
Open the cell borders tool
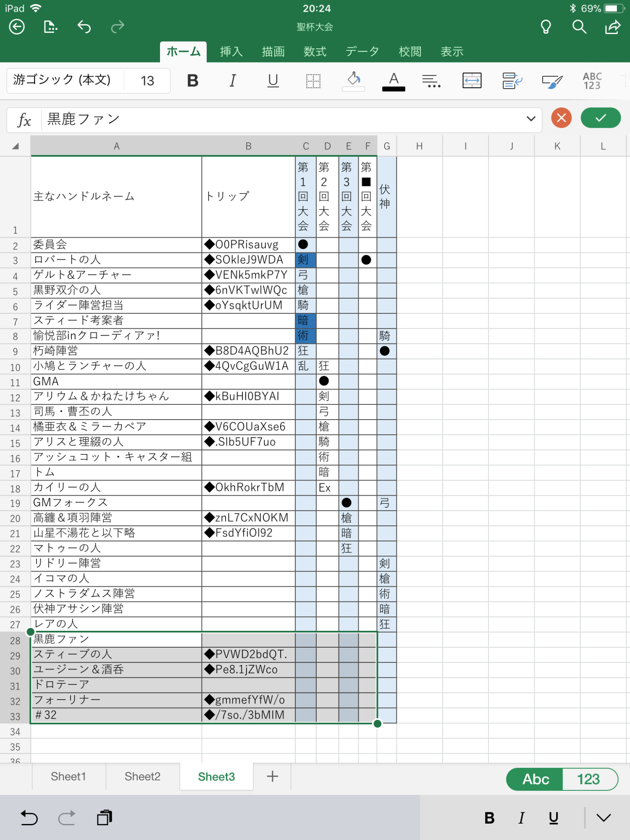point(313,81)
